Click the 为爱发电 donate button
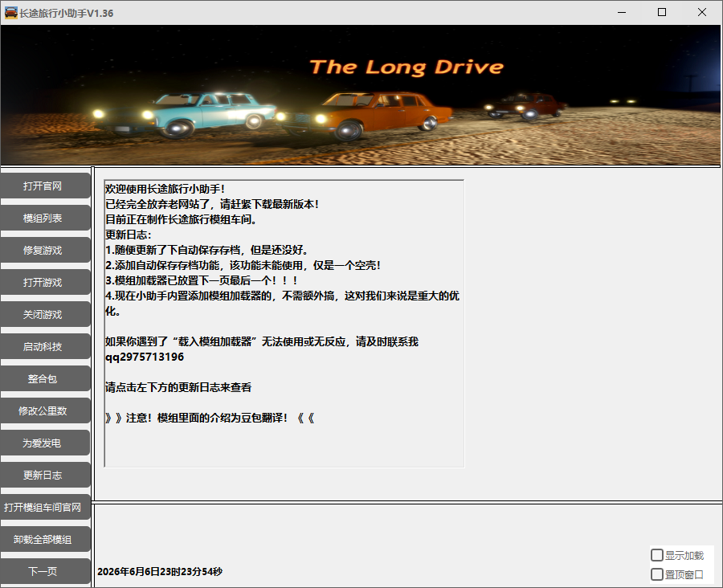This screenshot has height=588, width=723. [45, 443]
